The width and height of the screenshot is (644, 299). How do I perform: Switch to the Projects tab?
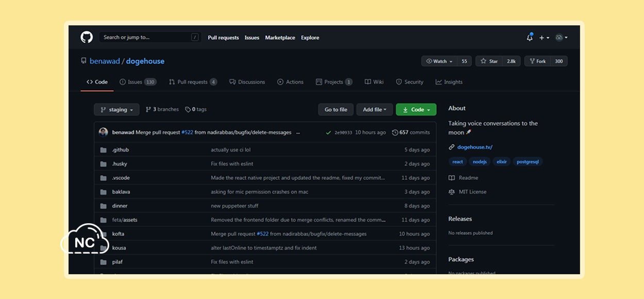[334, 82]
